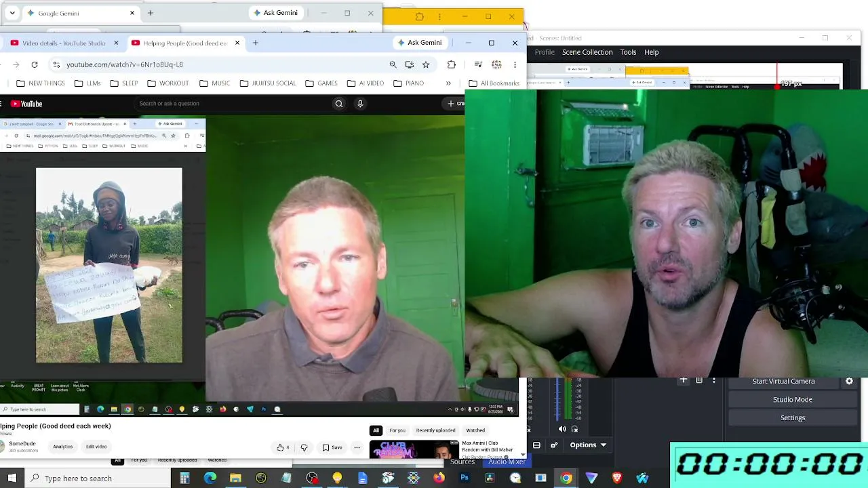Open the WORKOUT bookmark folder
The height and width of the screenshot is (488, 868).
(x=167, y=83)
